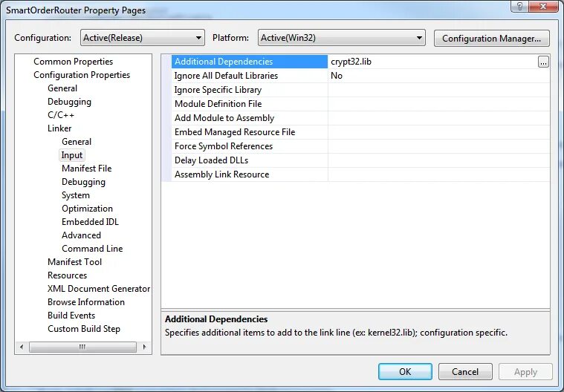Select General under Configuration Properties
Viewport: 564px width, 392px height.
point(62,88)
